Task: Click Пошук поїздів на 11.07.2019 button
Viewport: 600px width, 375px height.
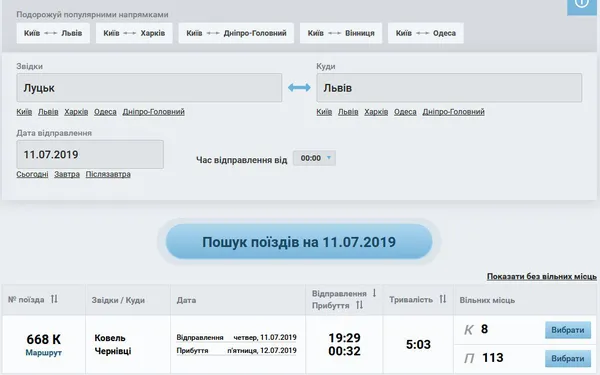Action: (x=299, y=242)
